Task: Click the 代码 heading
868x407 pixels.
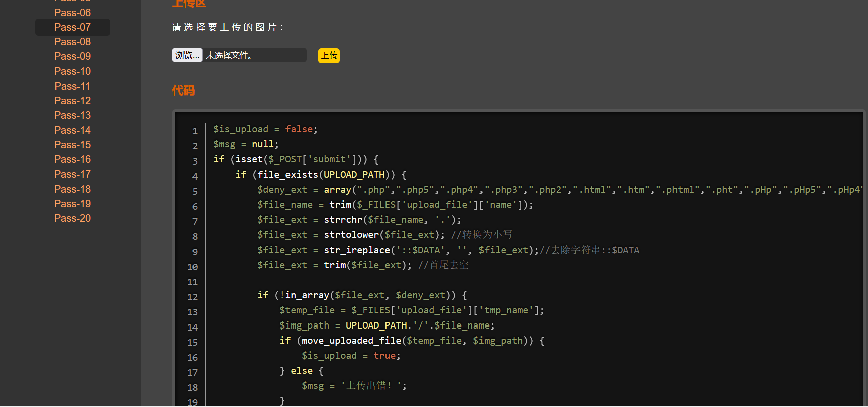Action: [x=183, y=90]
